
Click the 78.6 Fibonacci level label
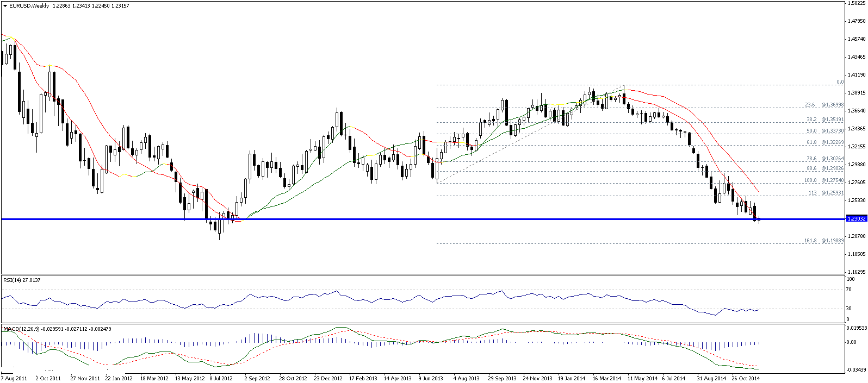click(824, 159)
